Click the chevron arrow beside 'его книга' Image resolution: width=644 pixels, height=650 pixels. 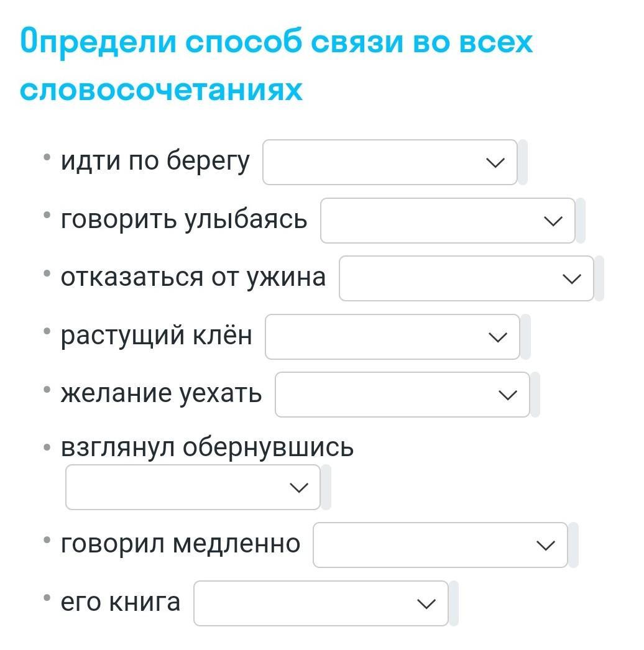(x=426, y=603)
